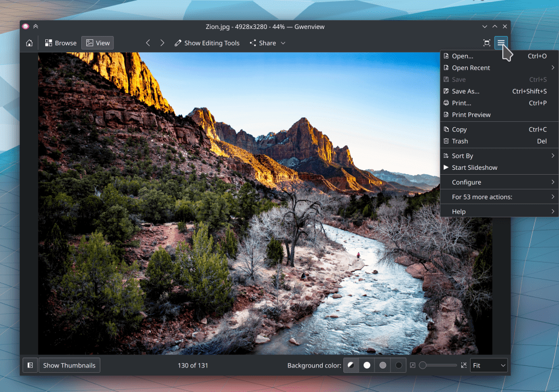Close the hamburger menu button
Image resolution: width=559 pixels, height=392 pixels.
[501, 43]
